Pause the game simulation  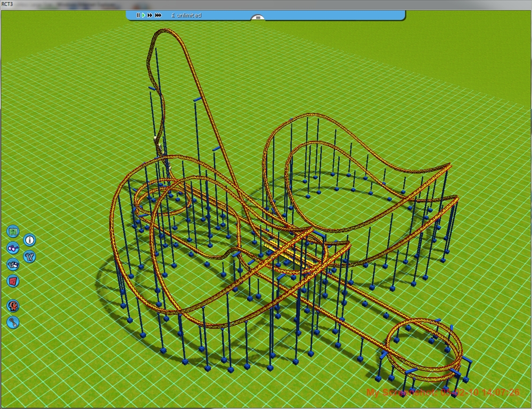coord(138,15)
